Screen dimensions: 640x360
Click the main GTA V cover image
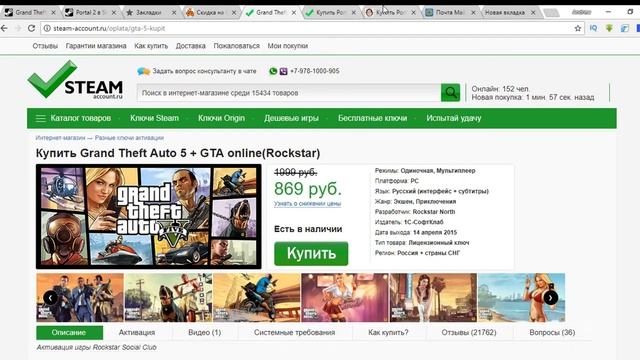tap(149, 217)
